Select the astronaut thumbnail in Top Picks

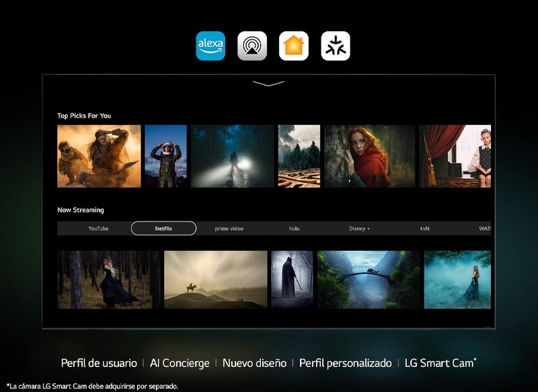coord(165,156)
